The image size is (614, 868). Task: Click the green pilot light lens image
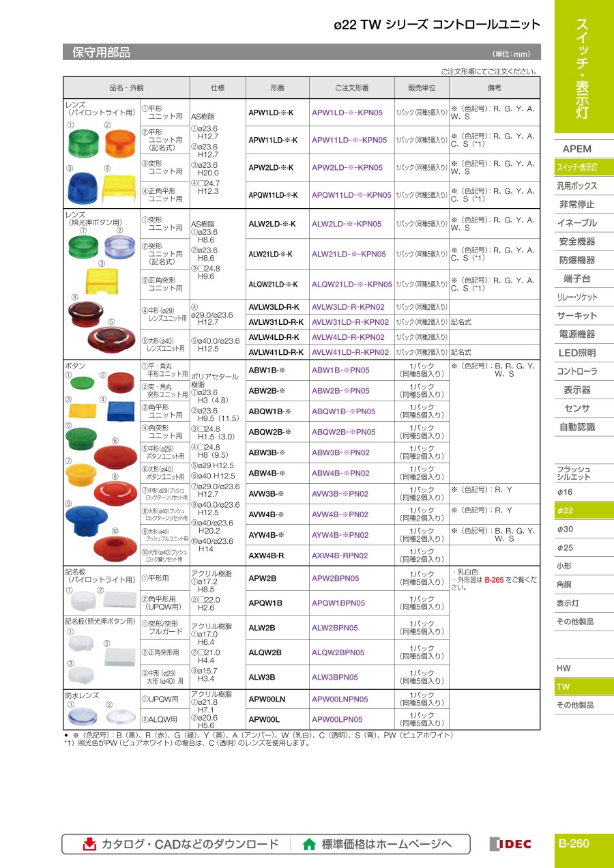point(81,143)
